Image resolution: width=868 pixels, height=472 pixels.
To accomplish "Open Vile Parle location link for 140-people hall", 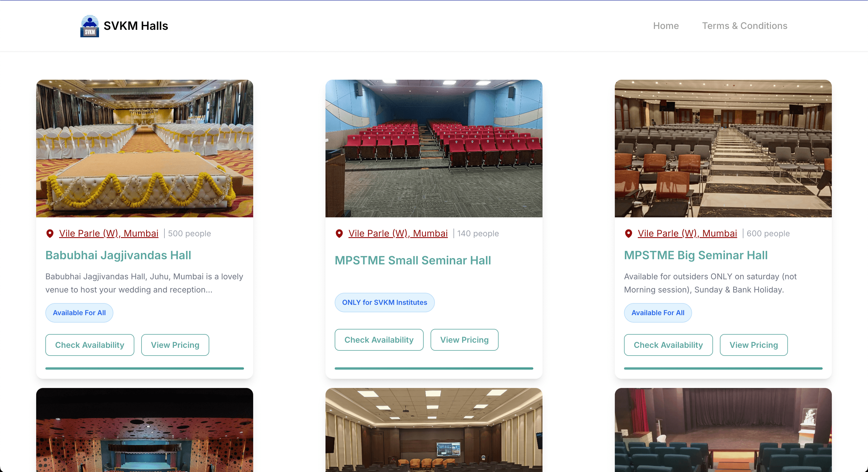I will 398,233.
